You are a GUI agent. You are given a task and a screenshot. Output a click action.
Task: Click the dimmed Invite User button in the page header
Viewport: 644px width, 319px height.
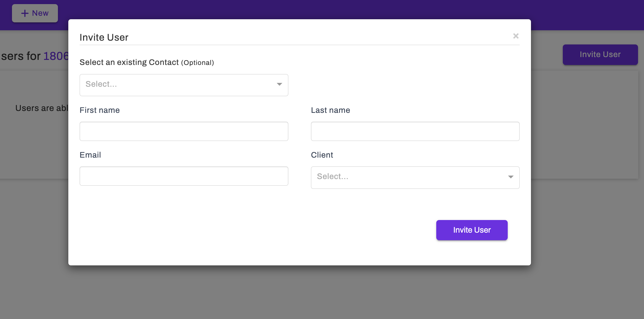click(x=600, y=55)
